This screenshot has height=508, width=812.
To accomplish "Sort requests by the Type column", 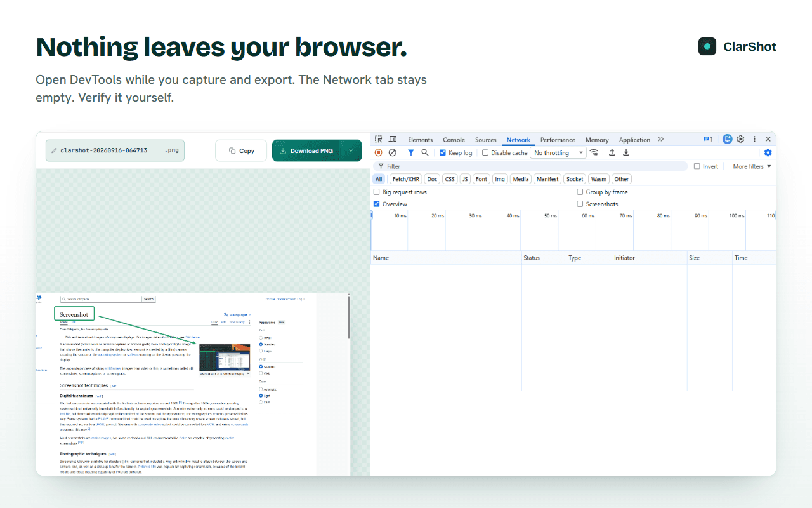I will click(589, 258).
